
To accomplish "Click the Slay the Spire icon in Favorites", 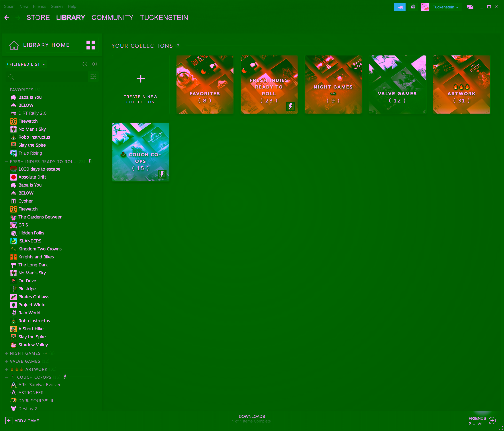I will 14,145.
